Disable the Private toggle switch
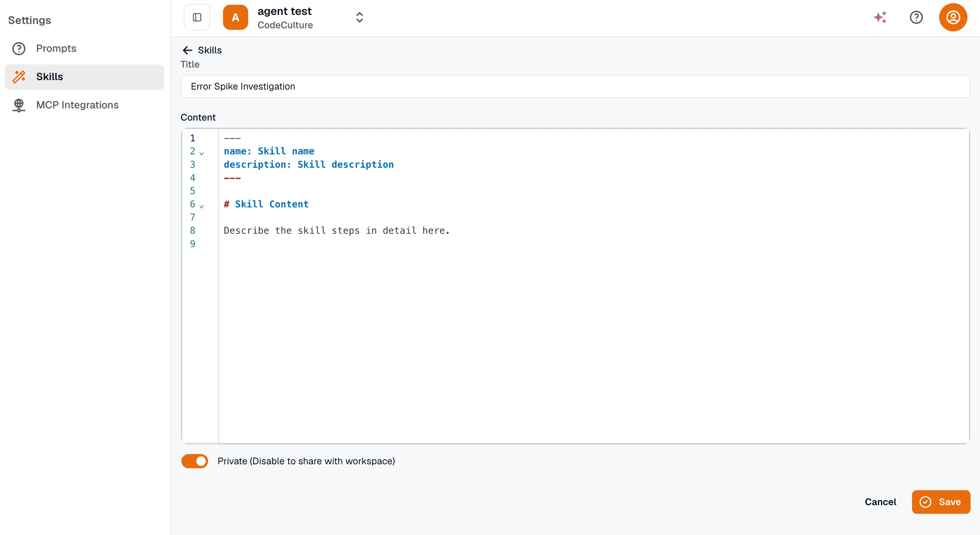Viewport: 980px width, 535px height. (195, 461)
